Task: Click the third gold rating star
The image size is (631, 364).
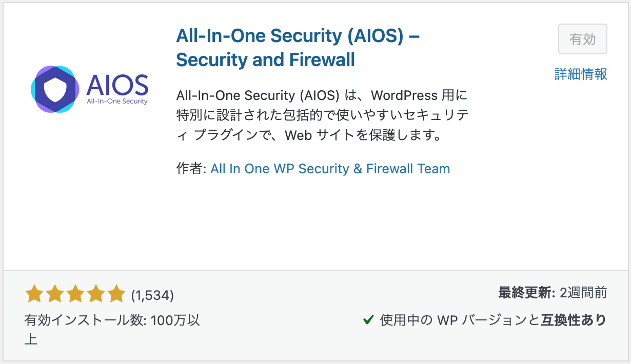Action: (75, 294)
